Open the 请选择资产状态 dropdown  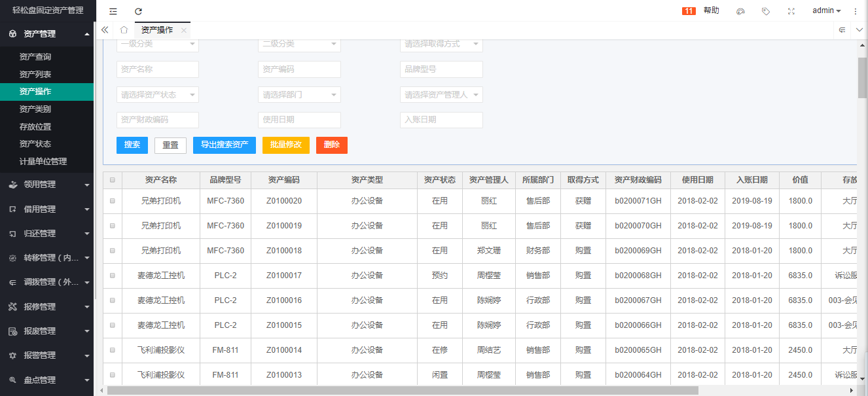coord(157,95)
